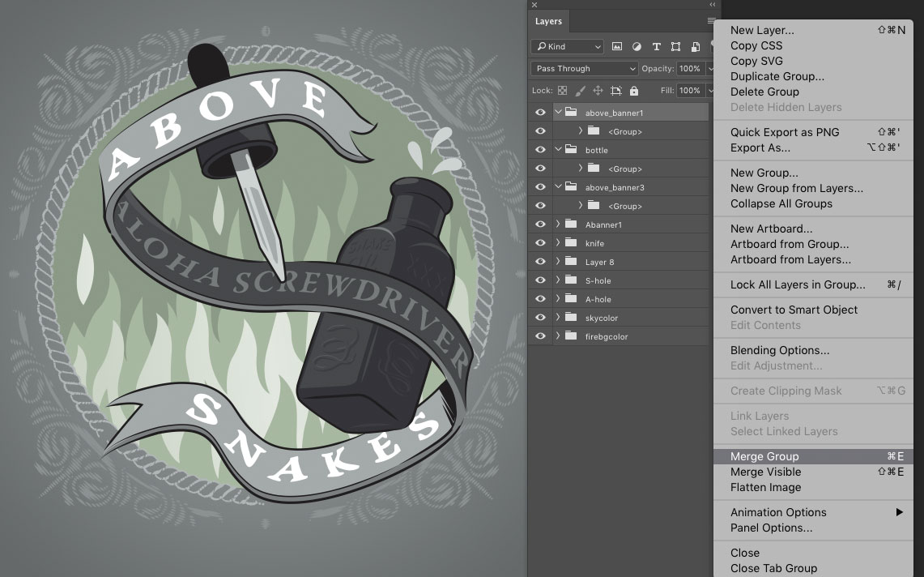
Task: Hide the firebgcolor group
Action: click(540, 336)
